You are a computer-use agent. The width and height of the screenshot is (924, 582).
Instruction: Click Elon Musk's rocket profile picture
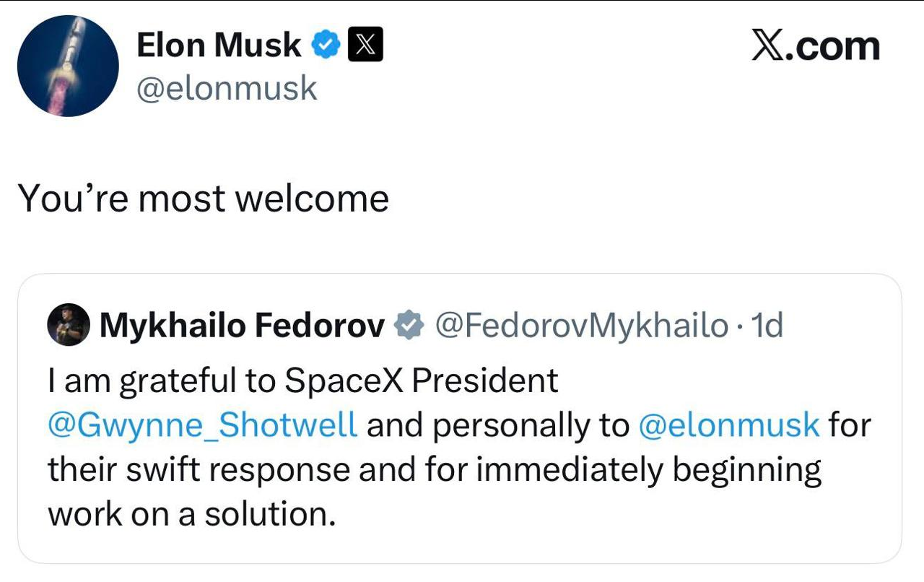68,66
